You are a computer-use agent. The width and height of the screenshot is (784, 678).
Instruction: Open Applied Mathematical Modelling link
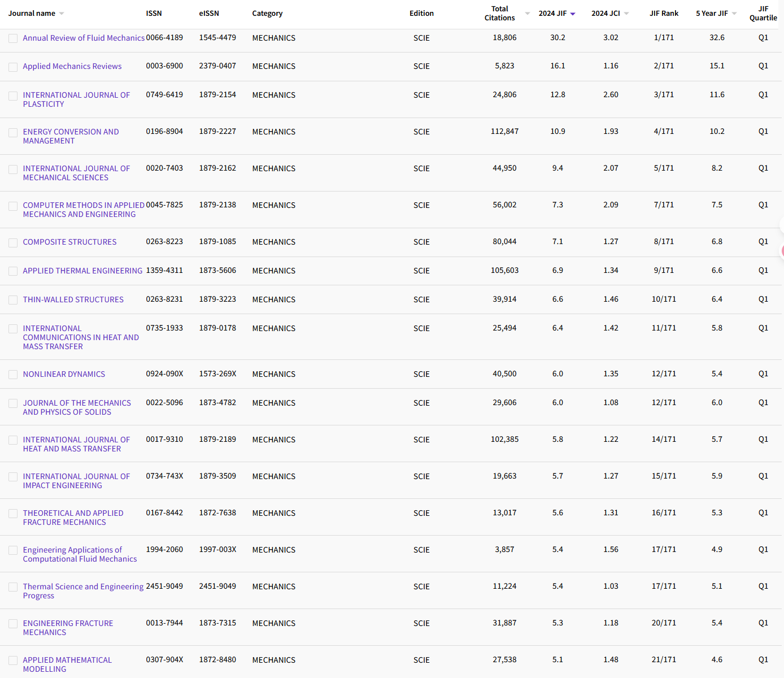click(67, 664)
